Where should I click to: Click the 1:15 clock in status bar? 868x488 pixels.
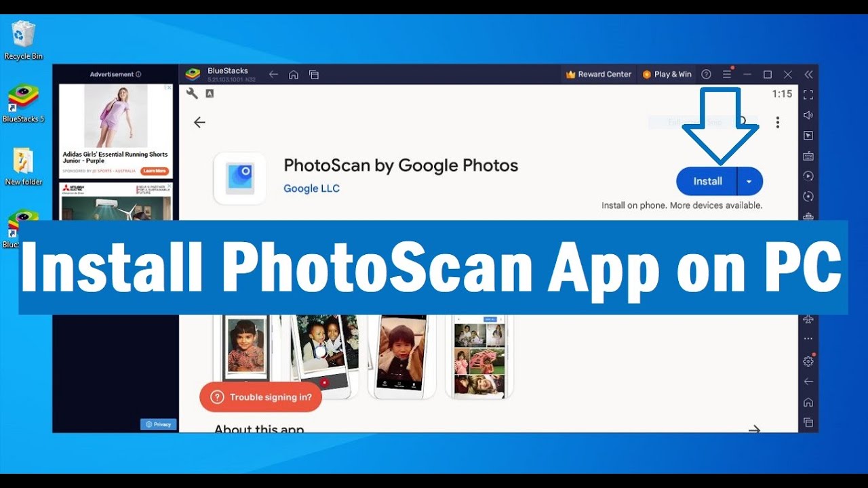pos(782,94)
